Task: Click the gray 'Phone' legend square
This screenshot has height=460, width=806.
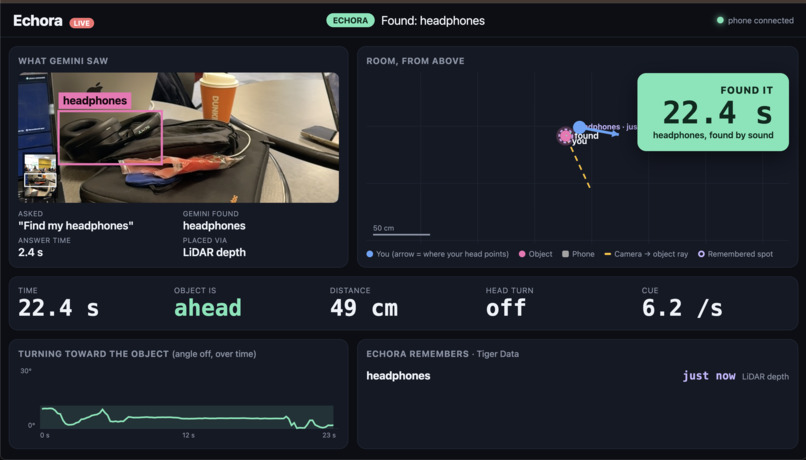Action: 565,254
